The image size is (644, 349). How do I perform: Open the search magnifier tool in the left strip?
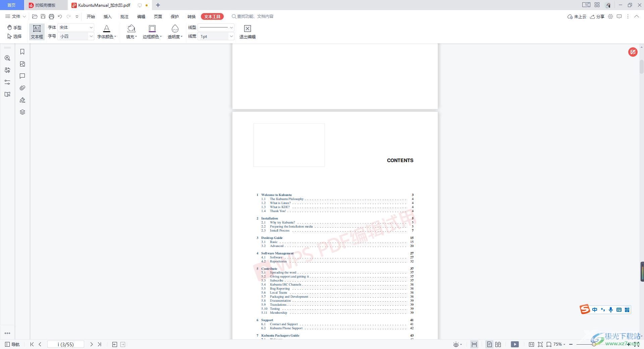[x=7, y=58]
